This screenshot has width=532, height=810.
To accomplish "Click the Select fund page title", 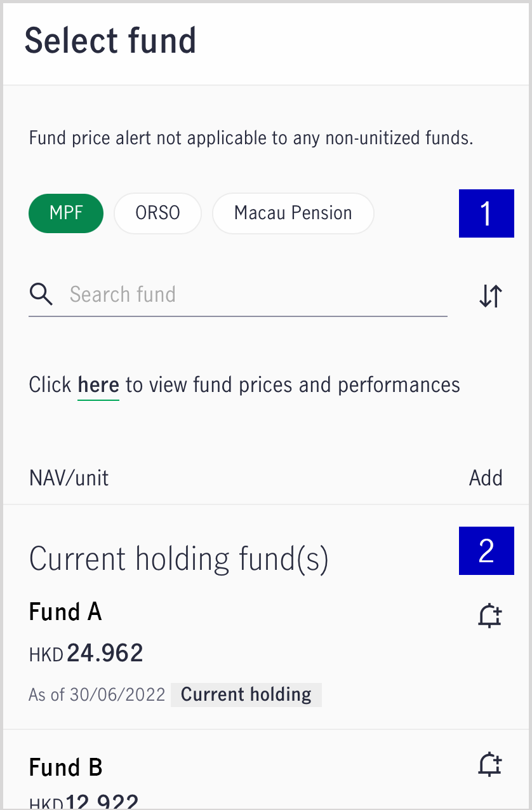I will [x=110, y=41].
